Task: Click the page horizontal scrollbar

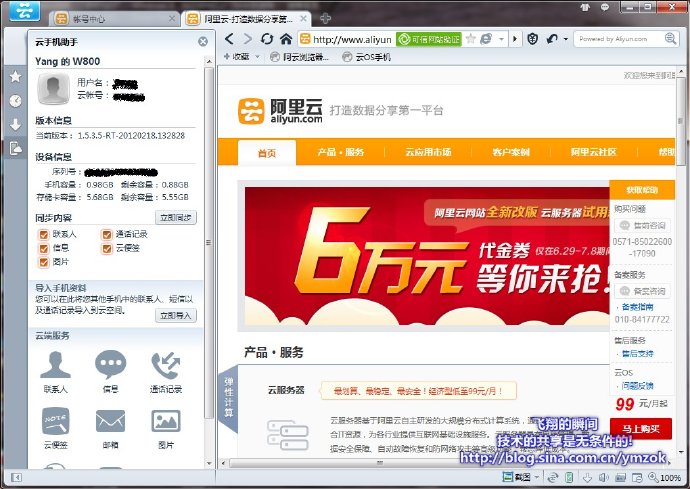Action: coord(378,463)
